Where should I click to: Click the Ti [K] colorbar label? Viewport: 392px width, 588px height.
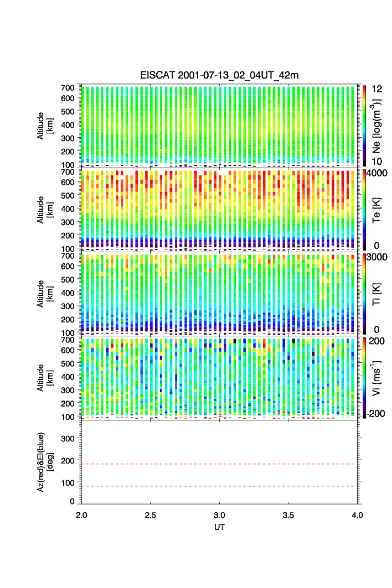click(378, 293)
